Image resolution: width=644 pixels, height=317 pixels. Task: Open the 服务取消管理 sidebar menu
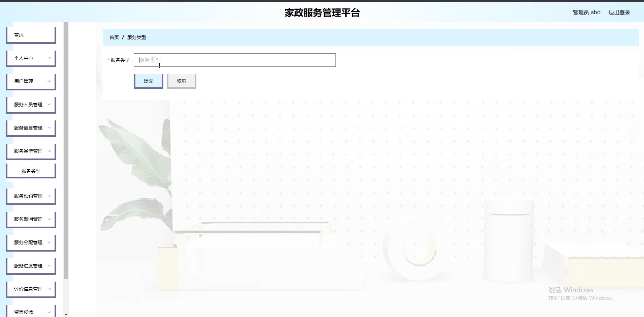pos(31,220)
